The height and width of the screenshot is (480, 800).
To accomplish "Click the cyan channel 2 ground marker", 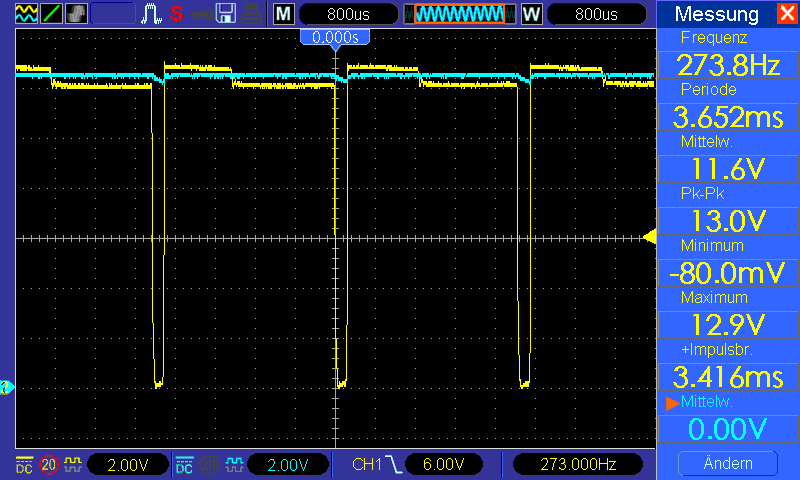I will (7, 388).
